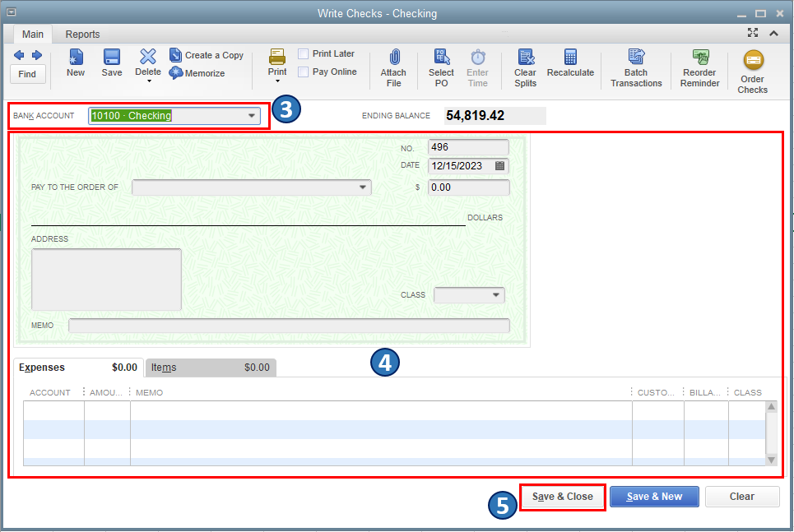Go to next check with right arrow
Viewport: 794px width, 532px height.
pyautogui.click(x=37, y=55)
